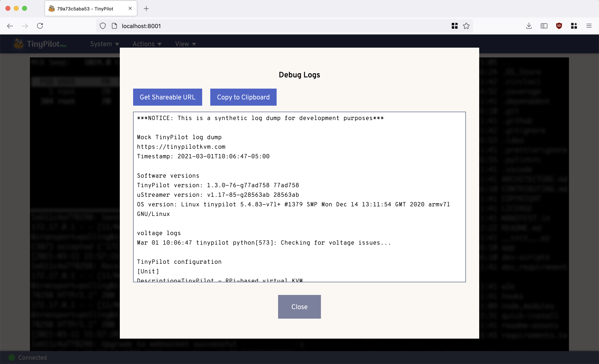The width and height of the screenshot is (599, 364).
Task: Select the TinyPilot browser tab
Action: click(85, 9)
